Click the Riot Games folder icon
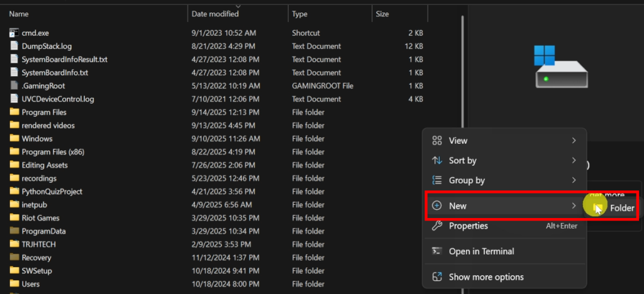Viewport: 644px width, 294px height. pos(15,218)
